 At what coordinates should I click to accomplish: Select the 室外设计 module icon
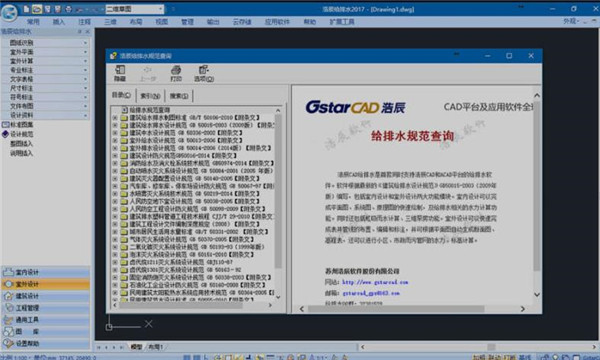tap(8, 284)
